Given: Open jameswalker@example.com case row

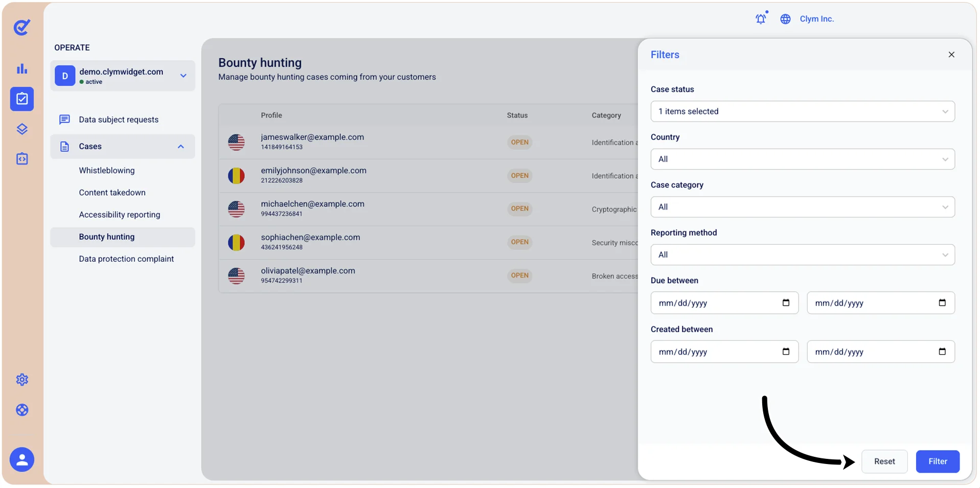Looking at the screenshot, I should pyautogui.click(x=428, y=143).
